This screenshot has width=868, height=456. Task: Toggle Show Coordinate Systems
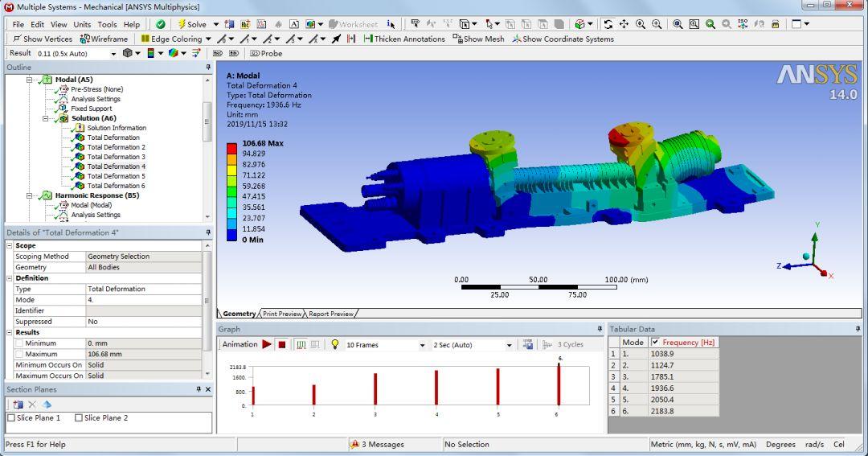tap(563, 39)
